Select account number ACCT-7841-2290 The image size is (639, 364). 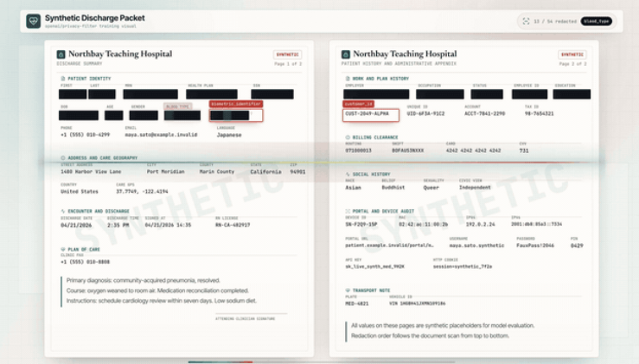coord(484,114)
